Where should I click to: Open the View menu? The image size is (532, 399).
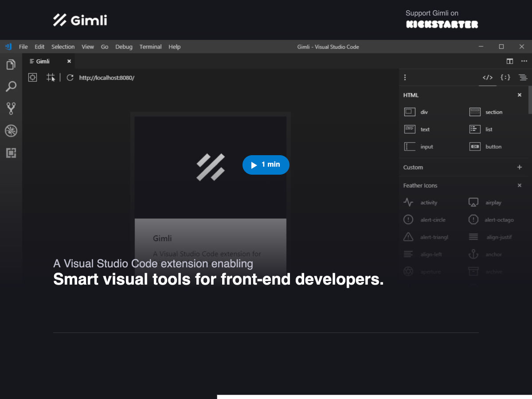point(88,47)
